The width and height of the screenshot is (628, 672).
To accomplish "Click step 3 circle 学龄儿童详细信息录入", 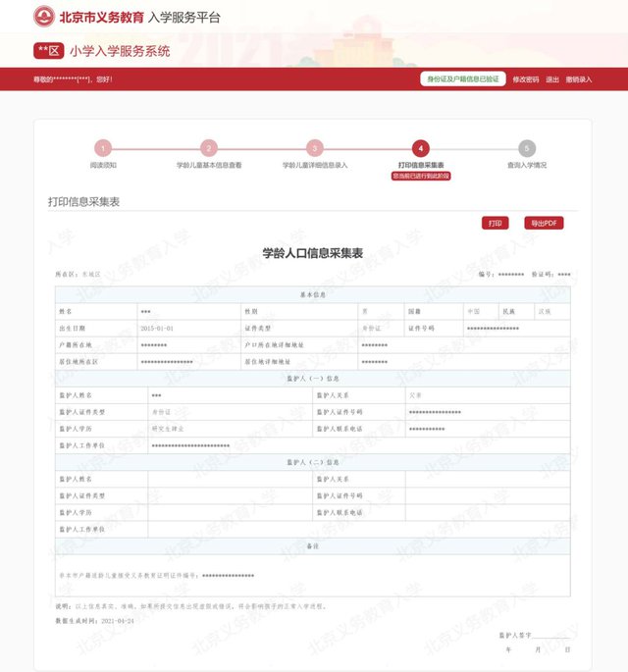I will [314, 148].
